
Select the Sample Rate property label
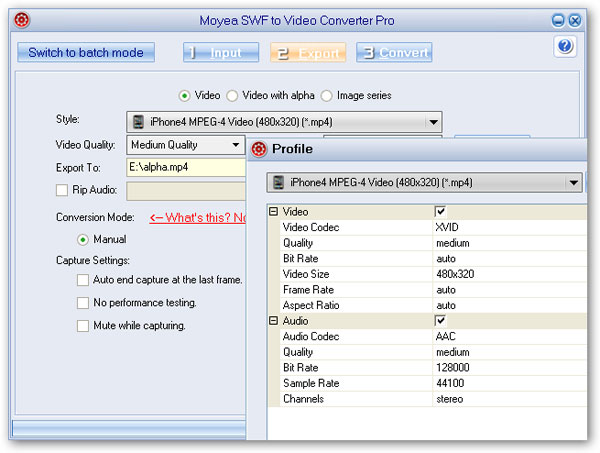point(311,383)
